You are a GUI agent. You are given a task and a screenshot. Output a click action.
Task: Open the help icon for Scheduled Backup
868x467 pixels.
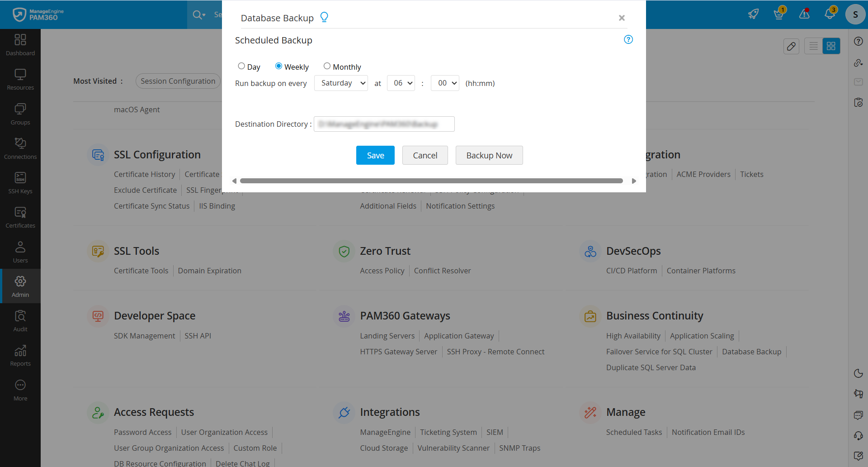(x=628, y=39)
